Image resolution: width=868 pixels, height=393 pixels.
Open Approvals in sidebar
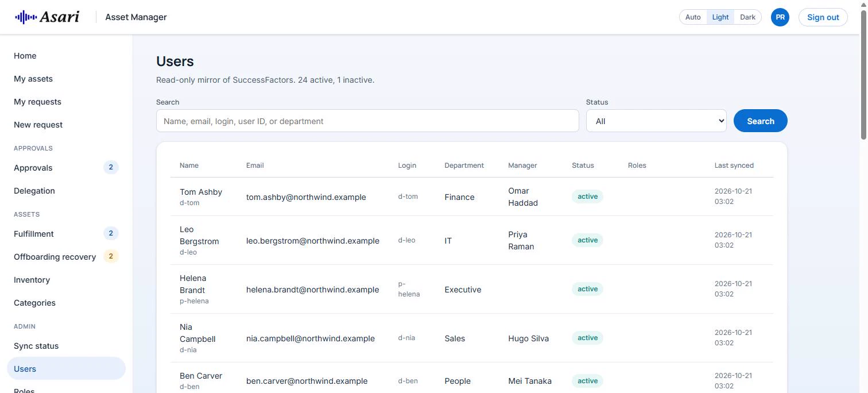point(66,168)
